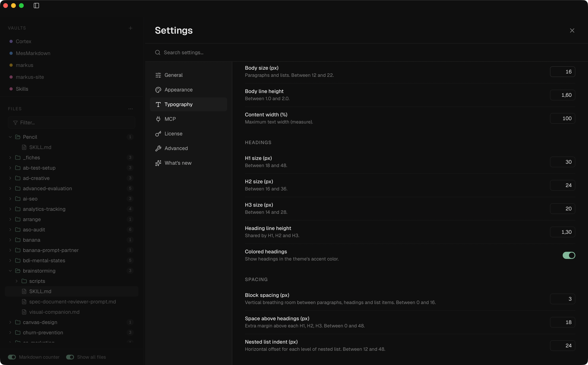Click the MCP plug icon
Screen dimensions: 588x365
coord(158,119)
